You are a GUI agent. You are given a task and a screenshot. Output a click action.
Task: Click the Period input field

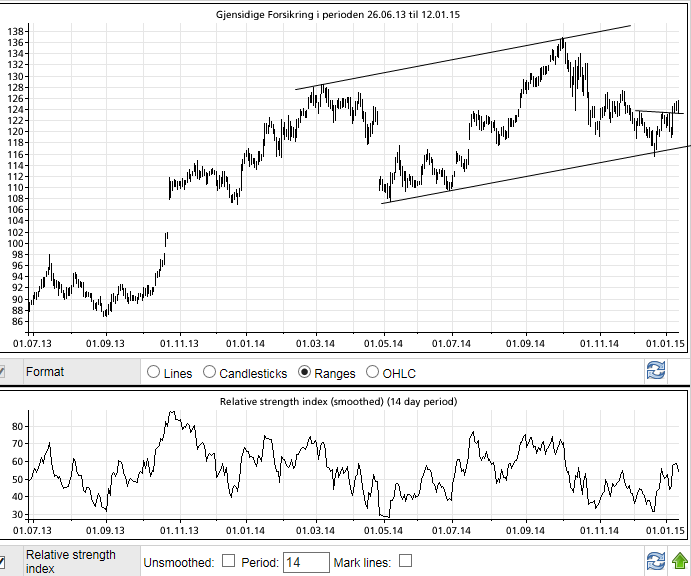(x=306, y=562)
